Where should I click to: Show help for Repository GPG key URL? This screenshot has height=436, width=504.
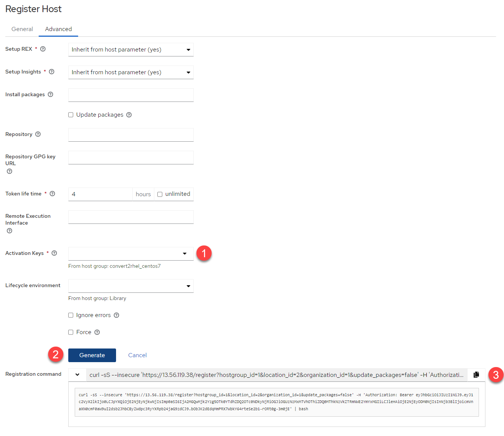tap(9, 171)
